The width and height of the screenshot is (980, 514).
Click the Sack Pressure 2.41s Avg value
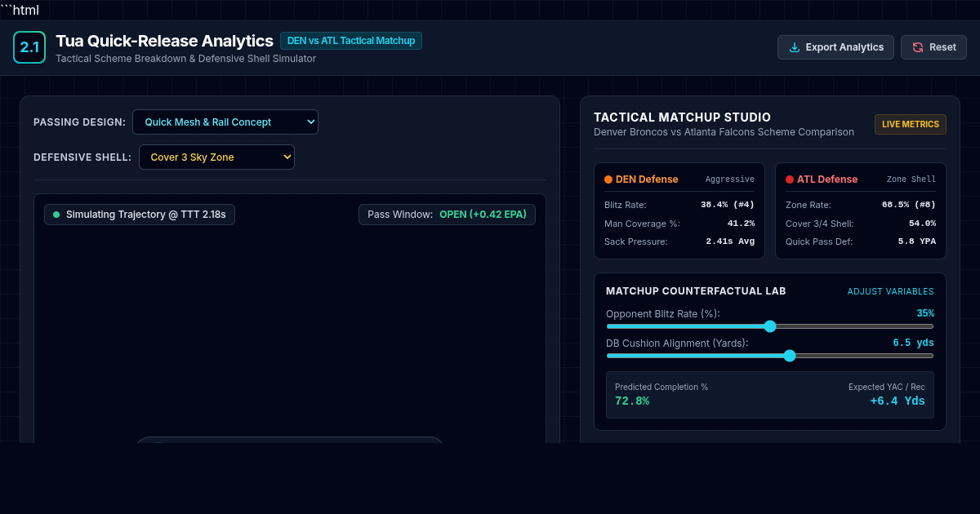(x=730, y=241)
